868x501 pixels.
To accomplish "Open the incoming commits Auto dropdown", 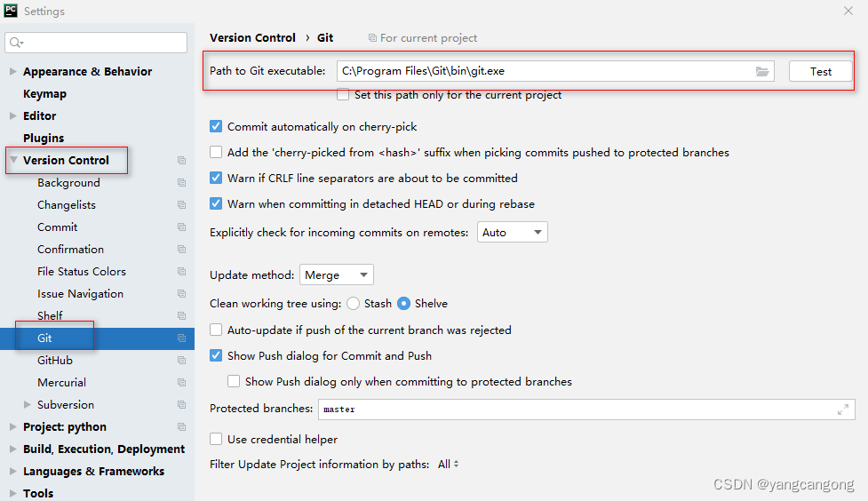I will [512, 232].
